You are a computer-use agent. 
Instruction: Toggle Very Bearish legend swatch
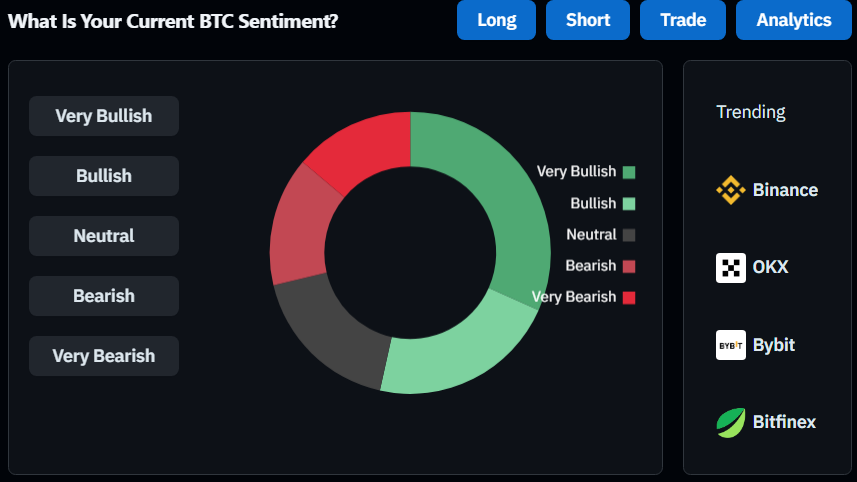pos(629,297)
